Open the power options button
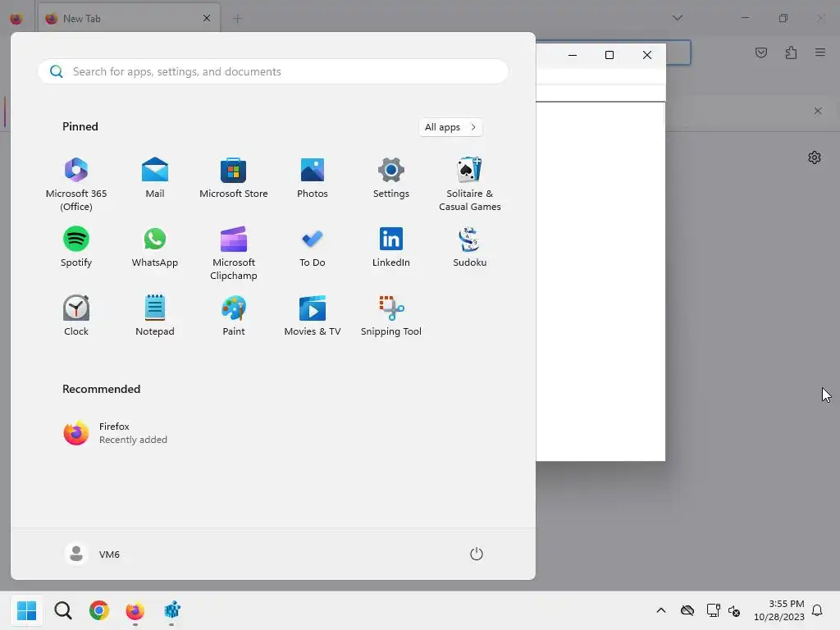 pos(477,554)
